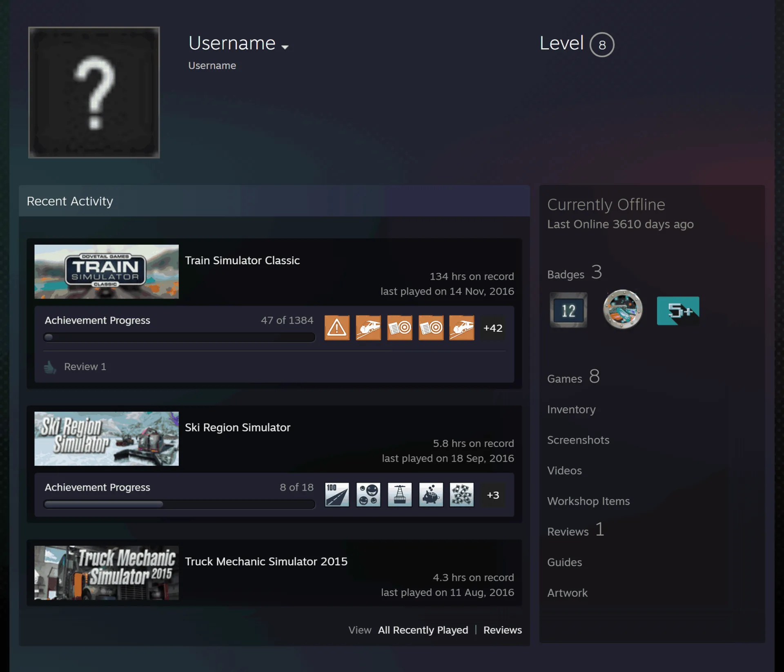Click the second orange target achievement icon
This screenshot has width=784, height=672.
pyautogui.click(x=431, y=328)
